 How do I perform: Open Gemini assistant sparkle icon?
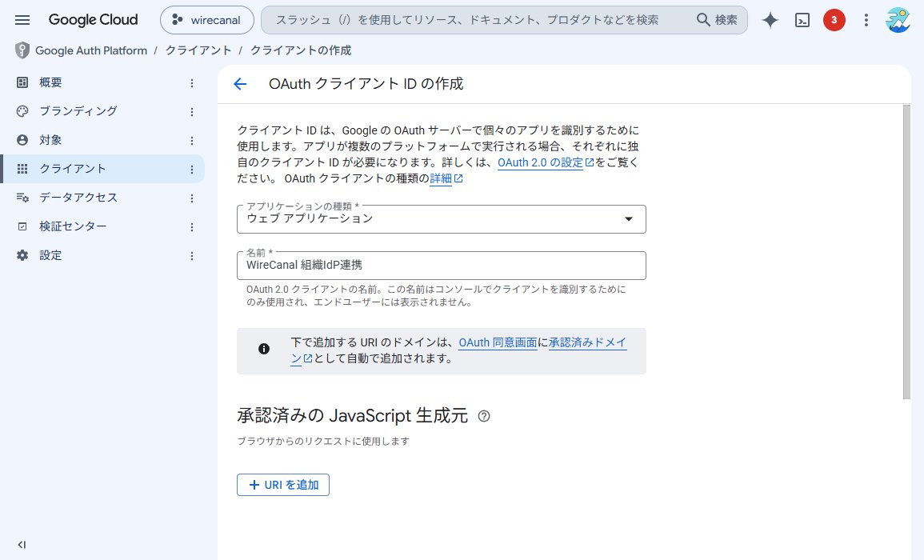770,20
